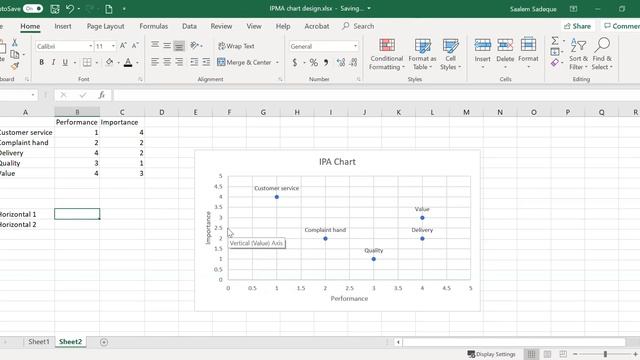This screenshot has width=640, height=360.
Task: Click Decrease Decimal icon
Action: tap(353, 62)
